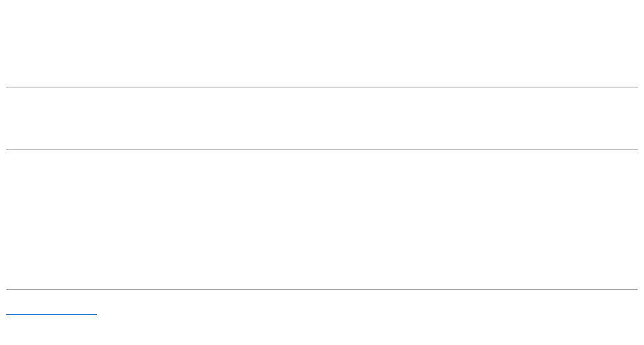Click blank space just above the blue link
644x345 pixels.
(x=52, y=301)
